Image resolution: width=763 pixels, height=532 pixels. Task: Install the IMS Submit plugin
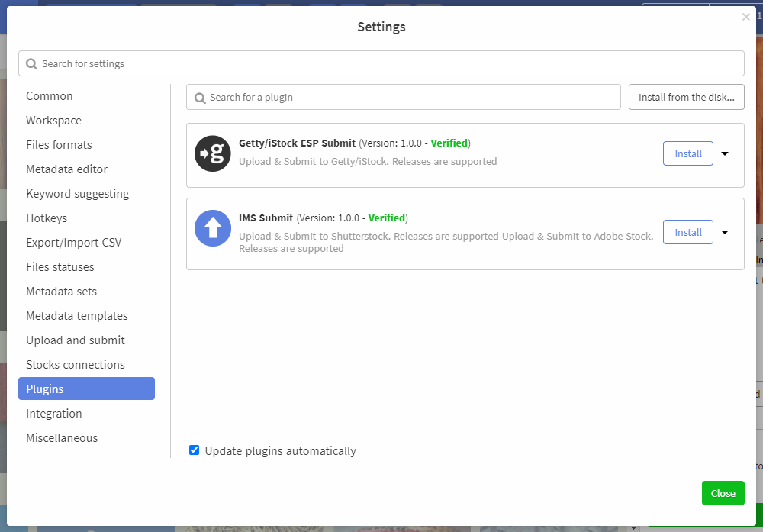click(688, 232)
